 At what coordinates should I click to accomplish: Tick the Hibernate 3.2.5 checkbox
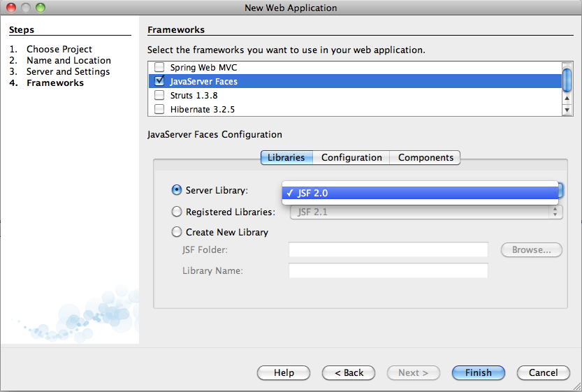(x=159, y=109)
